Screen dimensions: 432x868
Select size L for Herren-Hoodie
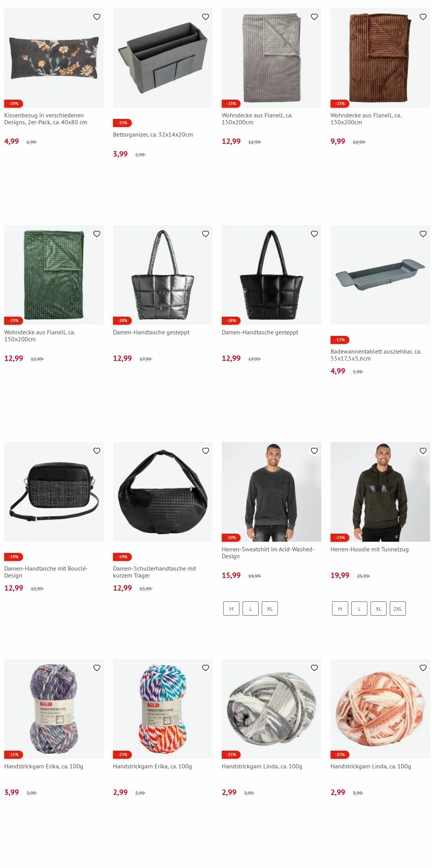point(359,609)
